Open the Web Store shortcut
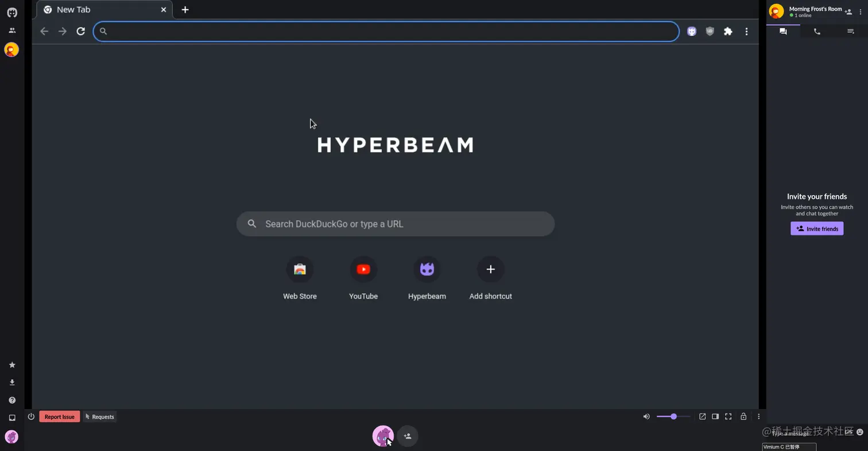Screen dimensions: 868x451 [300, 279]
